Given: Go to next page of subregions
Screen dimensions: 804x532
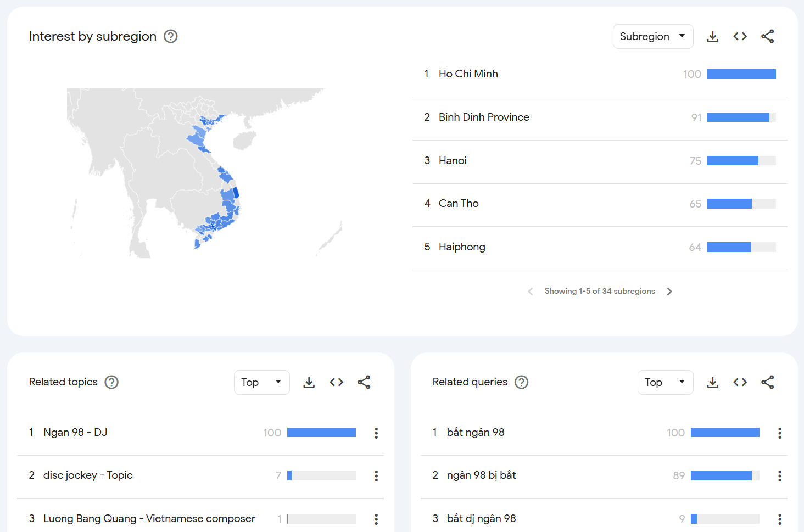Looking at the screenshot, I should coord(669,292).
